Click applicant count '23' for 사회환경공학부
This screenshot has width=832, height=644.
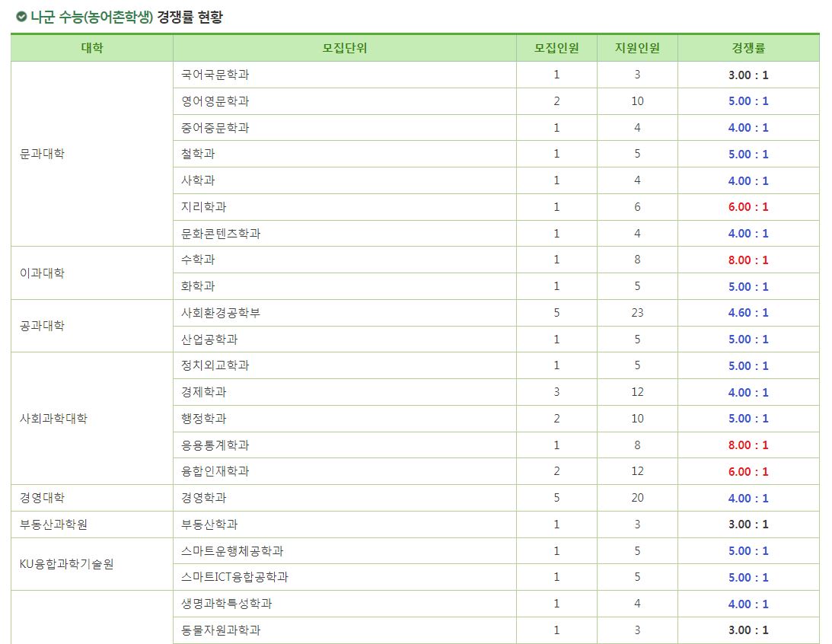coord(637,312)
